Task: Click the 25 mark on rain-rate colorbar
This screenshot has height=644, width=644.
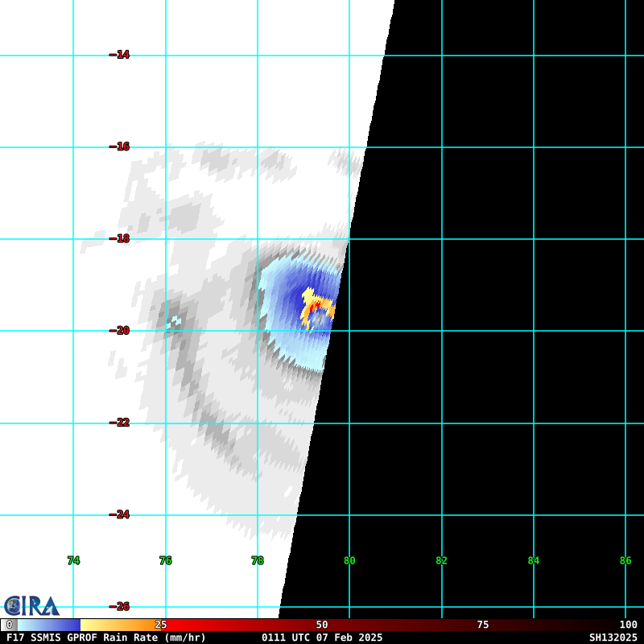Action: (x=160, y=625)
